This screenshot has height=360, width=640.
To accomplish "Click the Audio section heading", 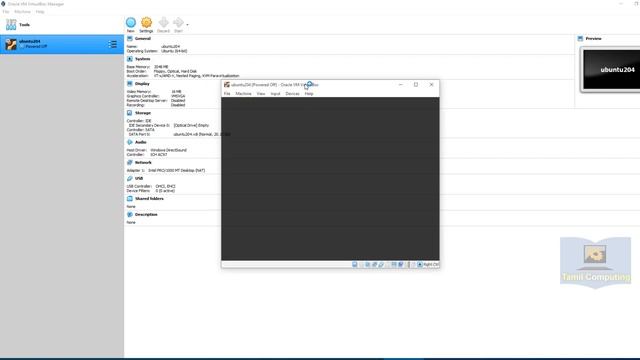I will (140, 142).
